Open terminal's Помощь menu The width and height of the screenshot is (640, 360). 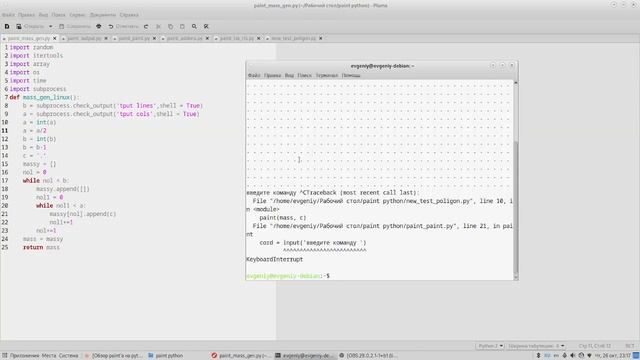[x=351, y=76]
